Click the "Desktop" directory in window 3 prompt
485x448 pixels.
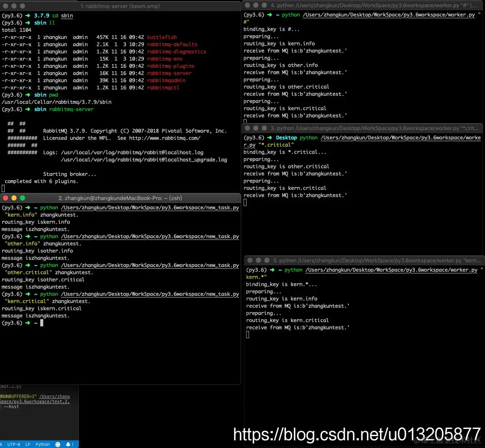[x=286, y=138]
